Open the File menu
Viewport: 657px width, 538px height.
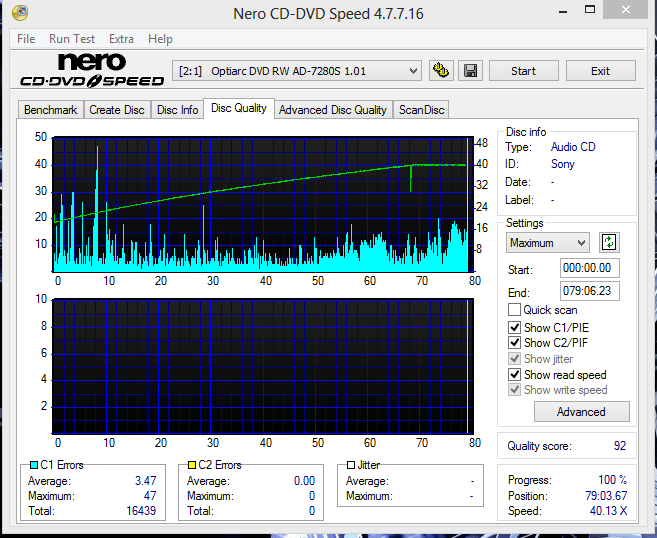point(26,39)
